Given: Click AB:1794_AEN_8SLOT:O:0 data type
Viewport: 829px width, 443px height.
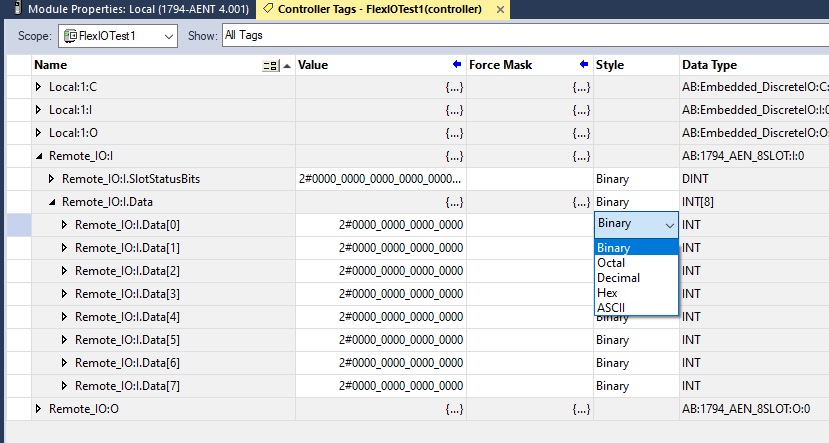Looking at the screenshot, I should (754, 409).
